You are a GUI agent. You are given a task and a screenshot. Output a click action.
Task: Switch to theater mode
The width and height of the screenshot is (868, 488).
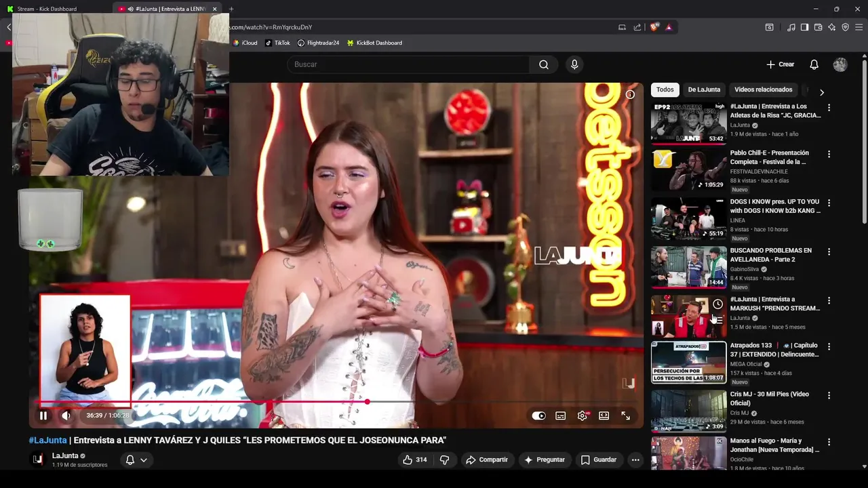click(x=604, y=415)
